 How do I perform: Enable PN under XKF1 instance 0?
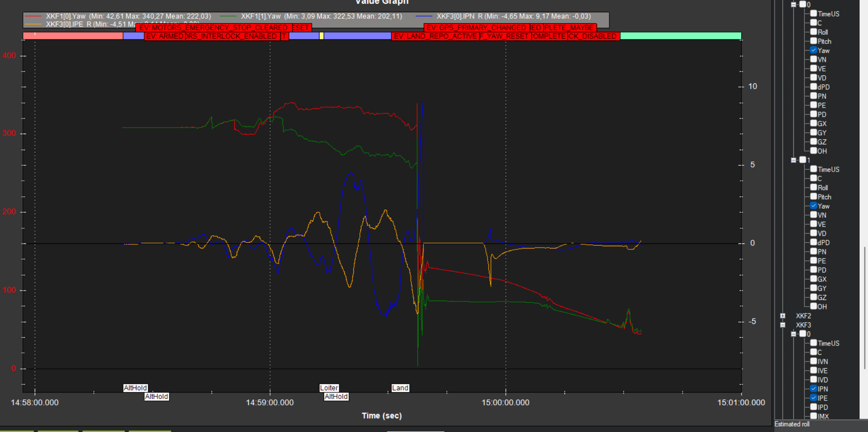point(814,96)
